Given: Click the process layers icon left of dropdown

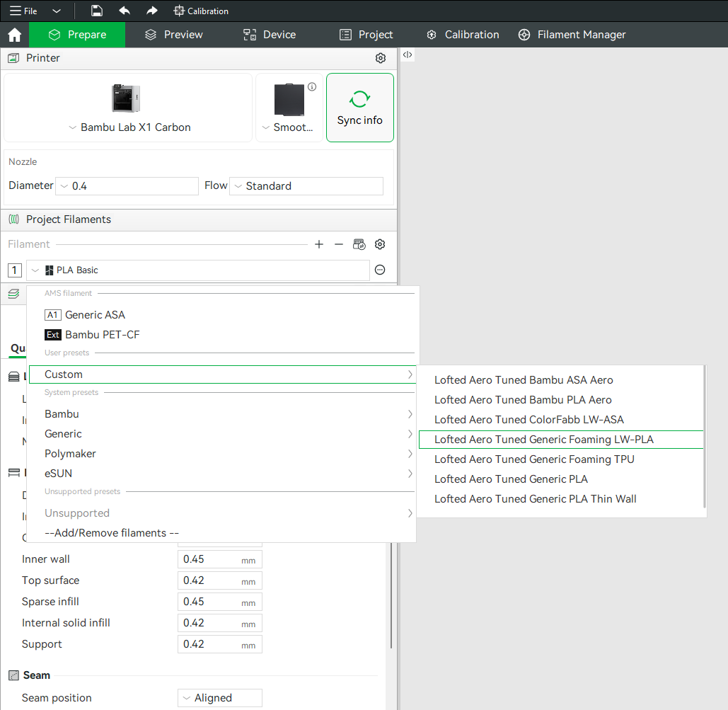Looking at the screenshot, I should (x=13, y=294).
